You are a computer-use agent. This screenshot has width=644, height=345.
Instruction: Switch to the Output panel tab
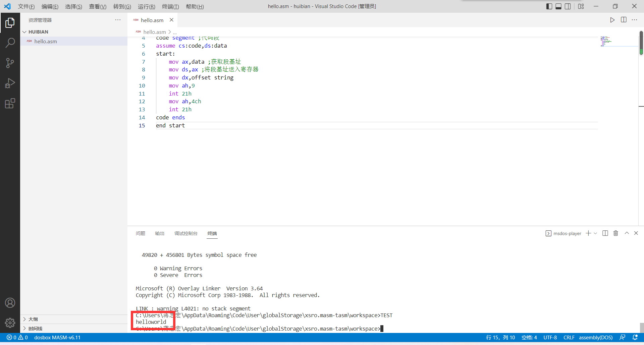160,233
